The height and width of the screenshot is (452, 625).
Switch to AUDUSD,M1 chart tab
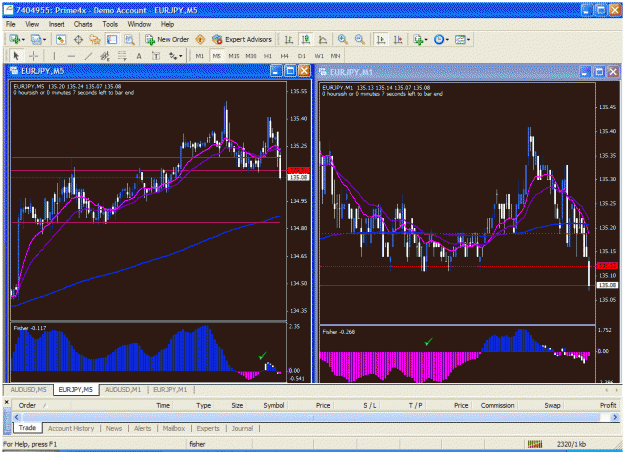(x=123, y=389)
